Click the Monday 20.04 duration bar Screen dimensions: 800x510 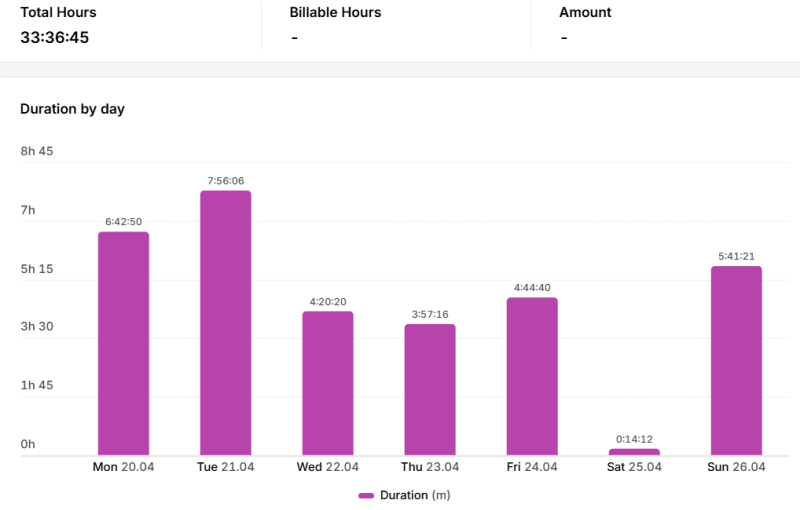tap(123, 343)
